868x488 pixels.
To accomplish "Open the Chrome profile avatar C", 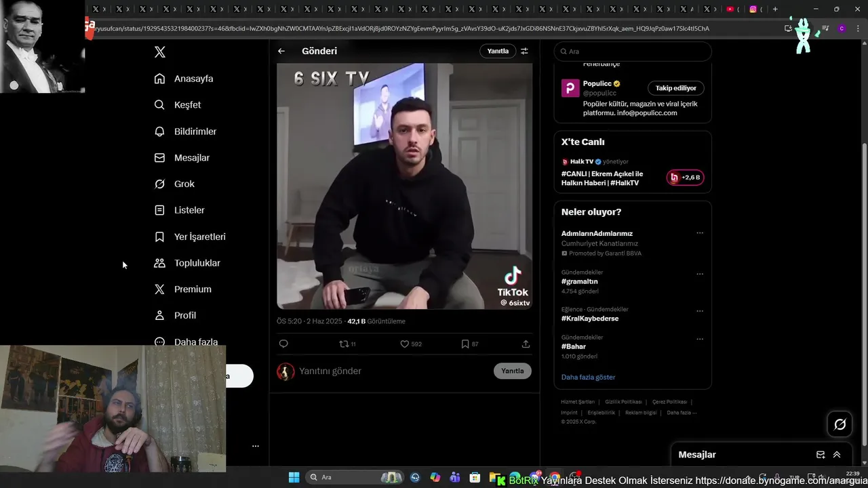I will [842, 28].
